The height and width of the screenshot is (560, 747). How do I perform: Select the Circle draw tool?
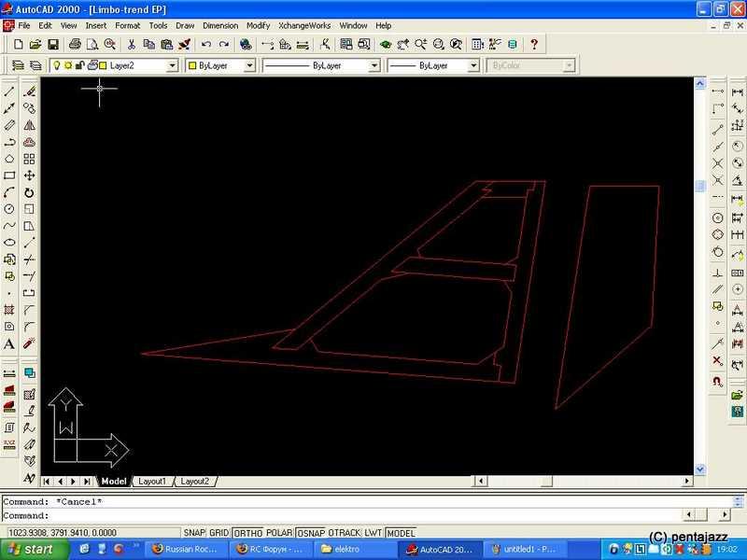[x=9, y=209]
